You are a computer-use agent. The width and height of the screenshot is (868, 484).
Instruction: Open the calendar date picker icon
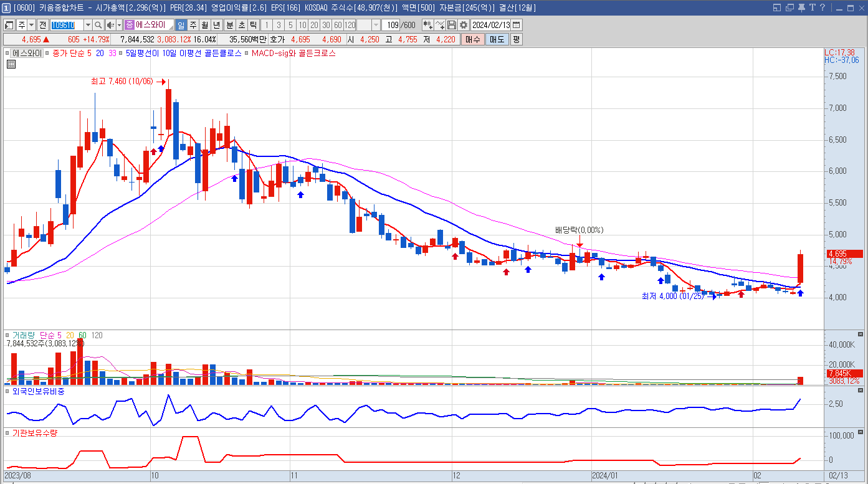517,25
